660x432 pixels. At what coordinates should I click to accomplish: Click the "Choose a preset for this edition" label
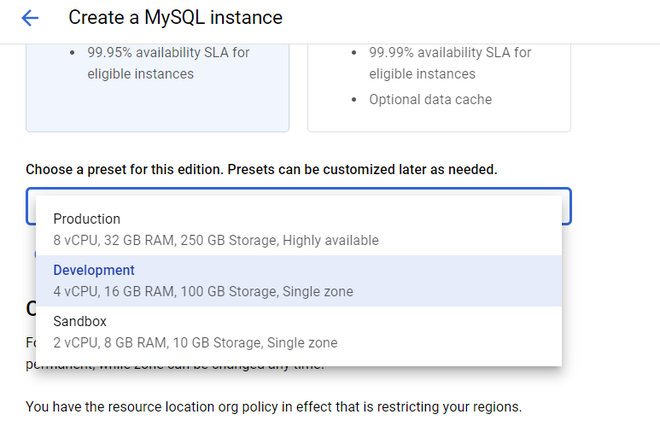click(261, 169)
